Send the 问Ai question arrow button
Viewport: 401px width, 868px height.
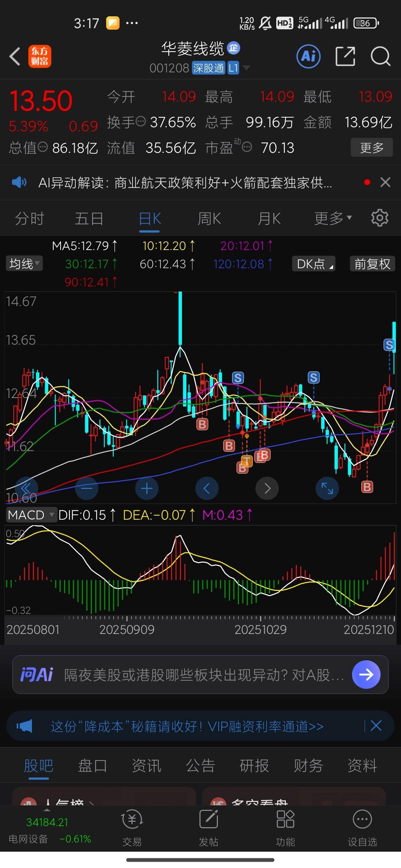click(x=366, y=674)
